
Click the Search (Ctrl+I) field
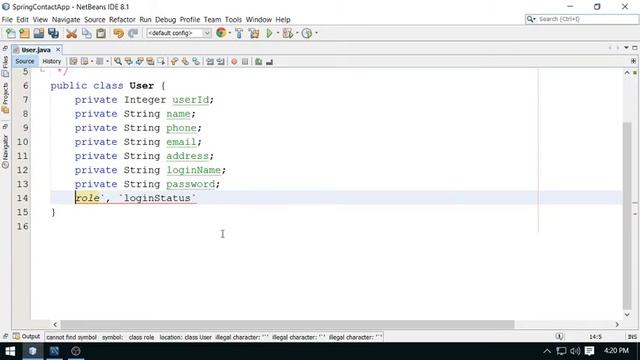581,19
